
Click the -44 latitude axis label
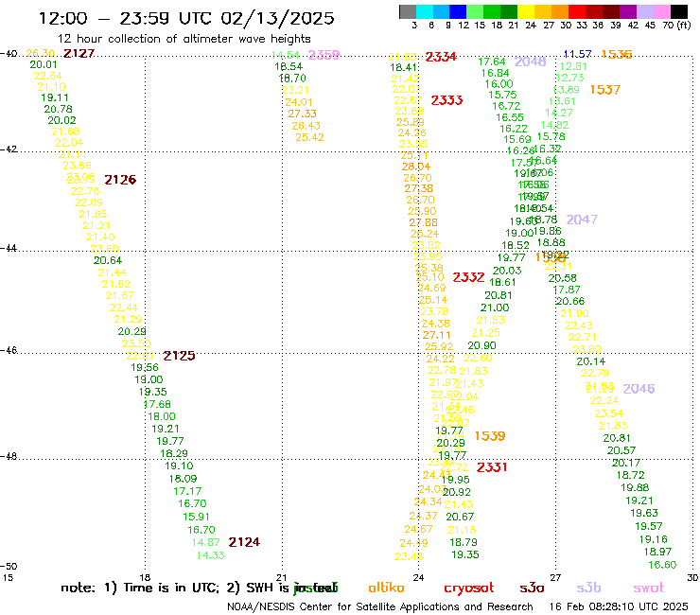(8, 248)
